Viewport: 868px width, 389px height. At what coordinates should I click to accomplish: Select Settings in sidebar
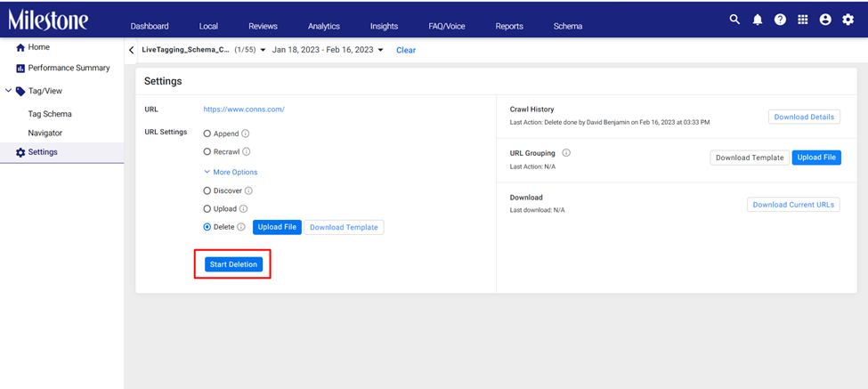point(62,152)
